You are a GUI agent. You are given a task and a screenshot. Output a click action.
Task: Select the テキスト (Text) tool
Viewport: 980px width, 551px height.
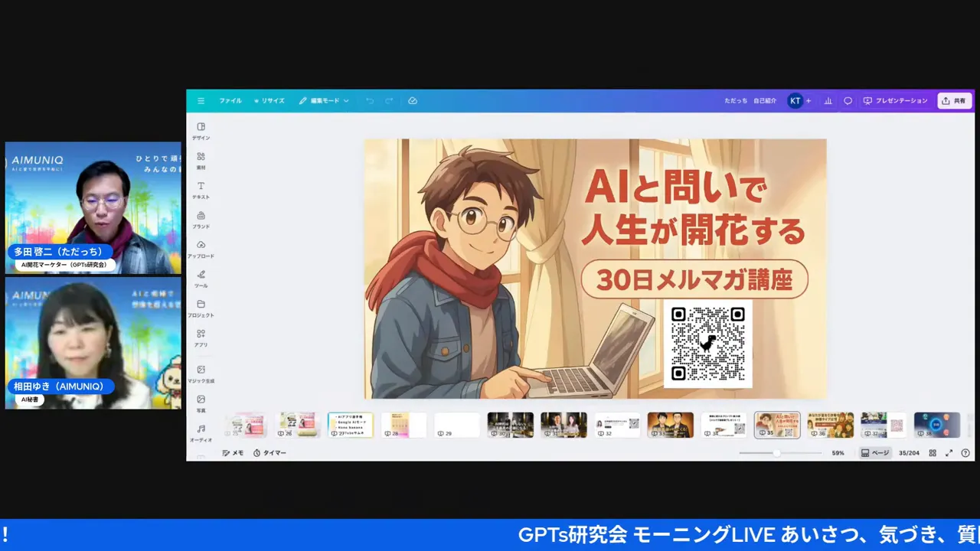point(201,190)
